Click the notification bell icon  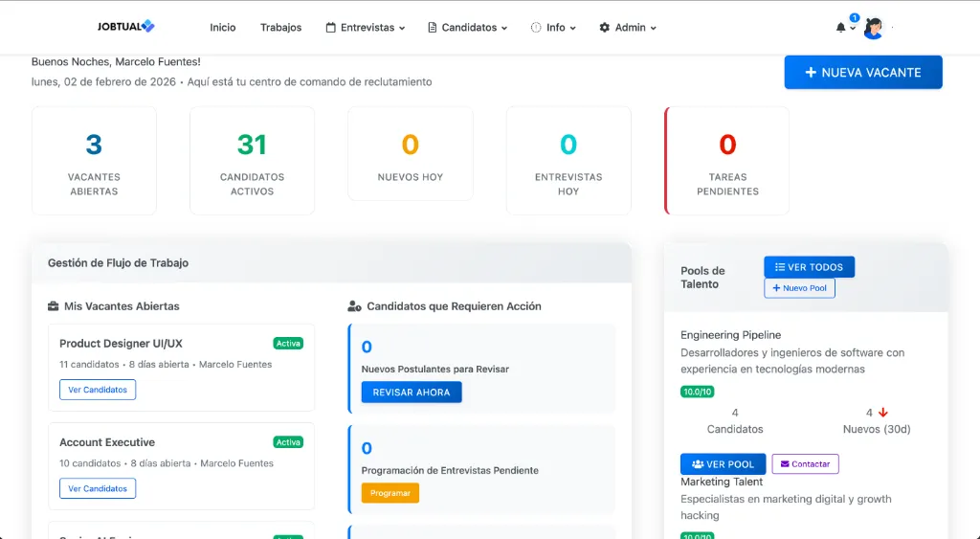pos(841,28)
